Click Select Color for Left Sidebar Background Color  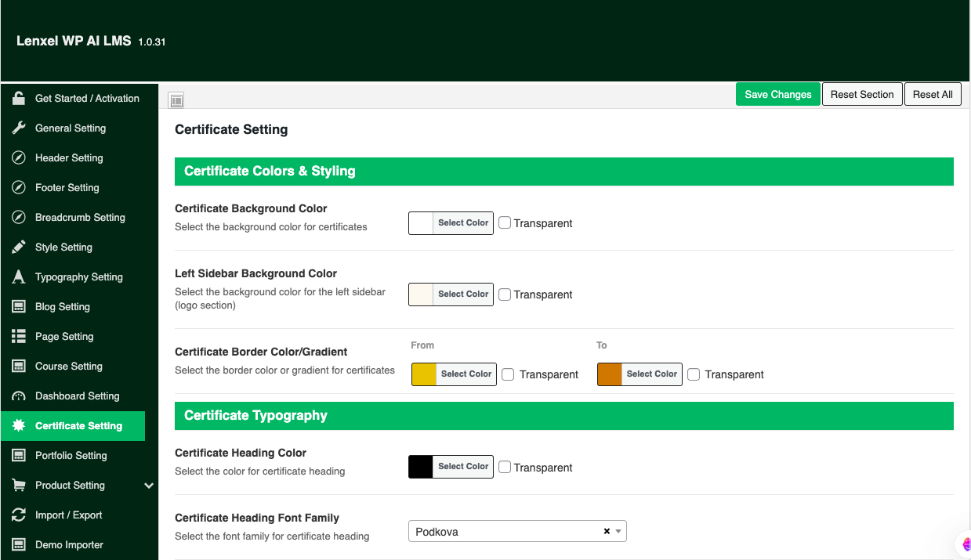click(463, 294)
